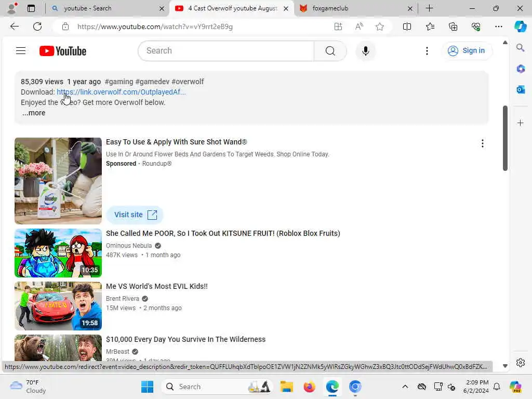Open Edge Settings and more menu

coord(498,26)
